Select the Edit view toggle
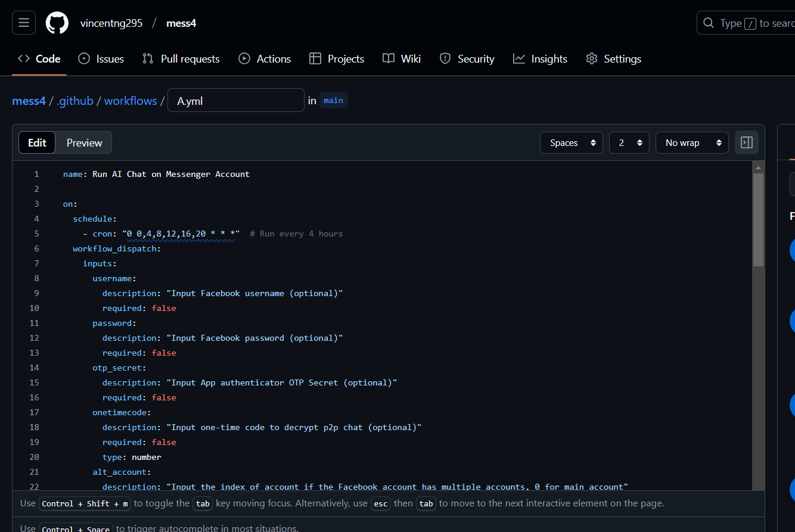Viewport: 795px width, 532px height. [x=37, y=142]
